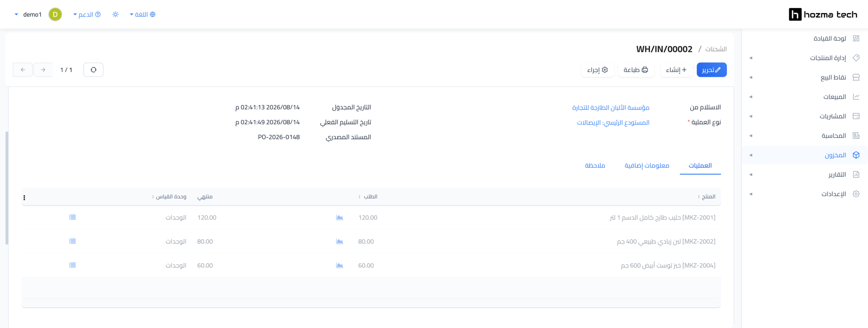The width and height of the screenshot is (868, 328).
Task: Click the refresh record icon button
Action: click(94, 70)
